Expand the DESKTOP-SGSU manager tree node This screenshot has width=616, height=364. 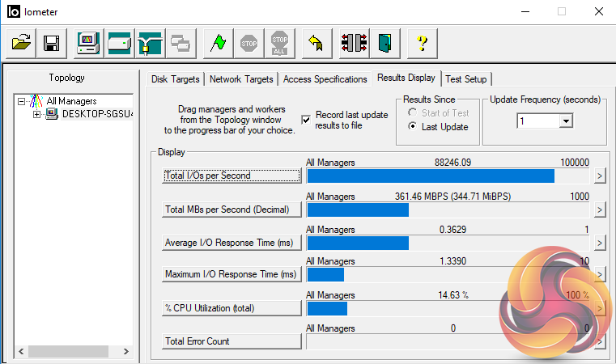pos(36,114)
